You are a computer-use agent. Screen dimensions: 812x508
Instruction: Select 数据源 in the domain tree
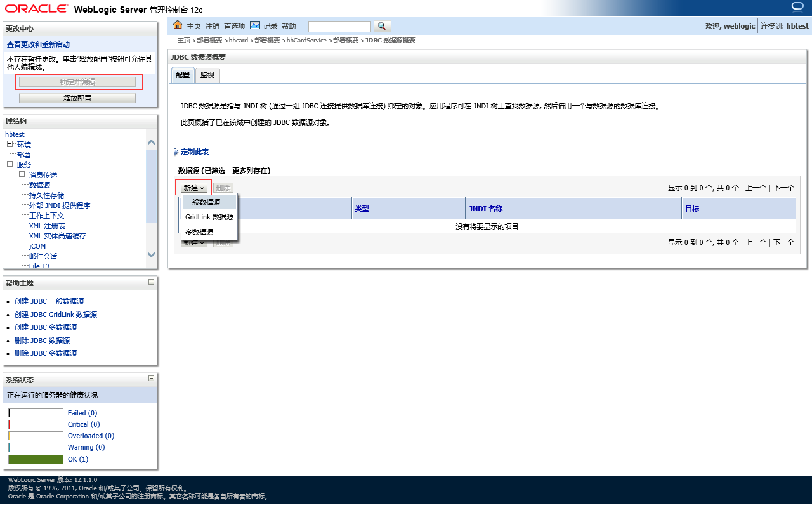pyautogui.click(x=39, y=185)
